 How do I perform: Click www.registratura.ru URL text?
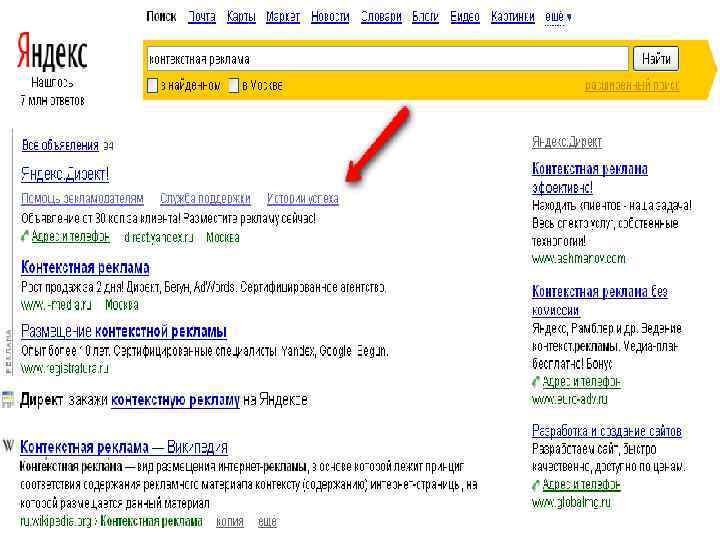coord(65,368)
